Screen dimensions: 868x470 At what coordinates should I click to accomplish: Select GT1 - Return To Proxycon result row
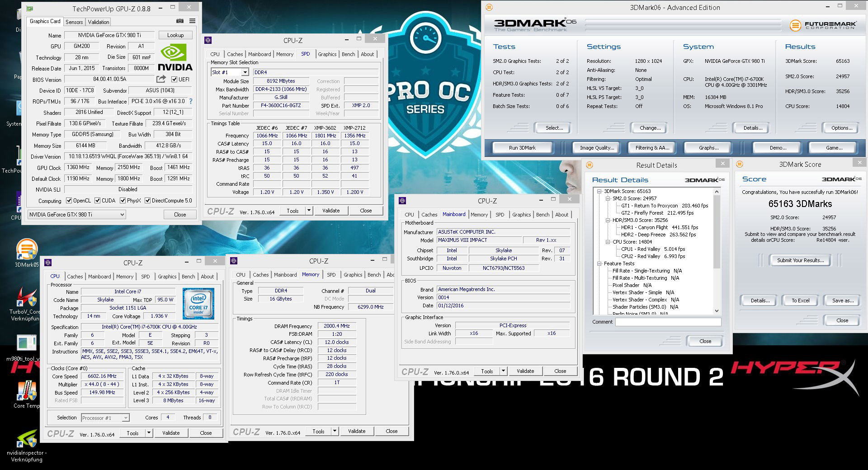[665, 206]
